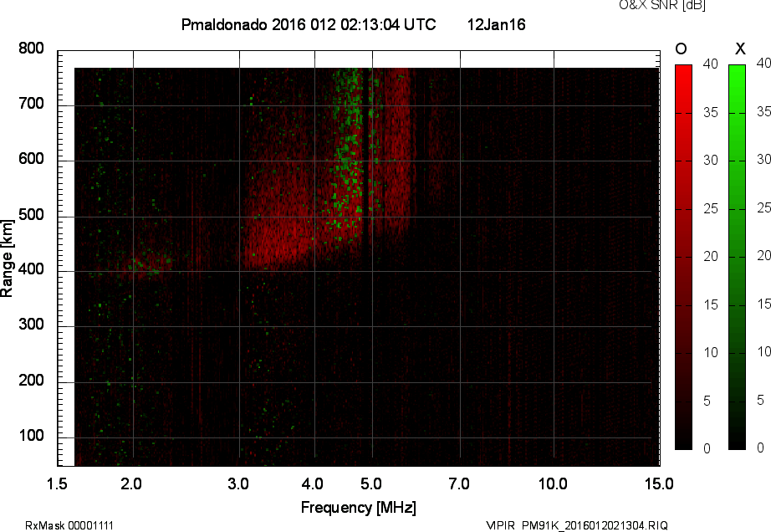The height and width of the screenshot is (532, 771).
Task: Click the '2.0' frequency tick label
Action: [131, 483]
